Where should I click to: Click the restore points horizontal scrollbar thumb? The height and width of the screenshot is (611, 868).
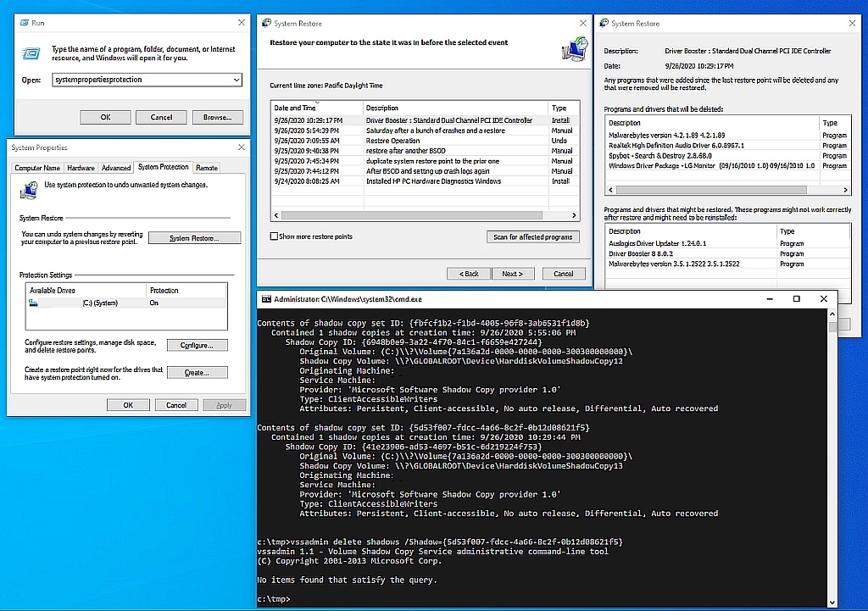tap(412, 215)
